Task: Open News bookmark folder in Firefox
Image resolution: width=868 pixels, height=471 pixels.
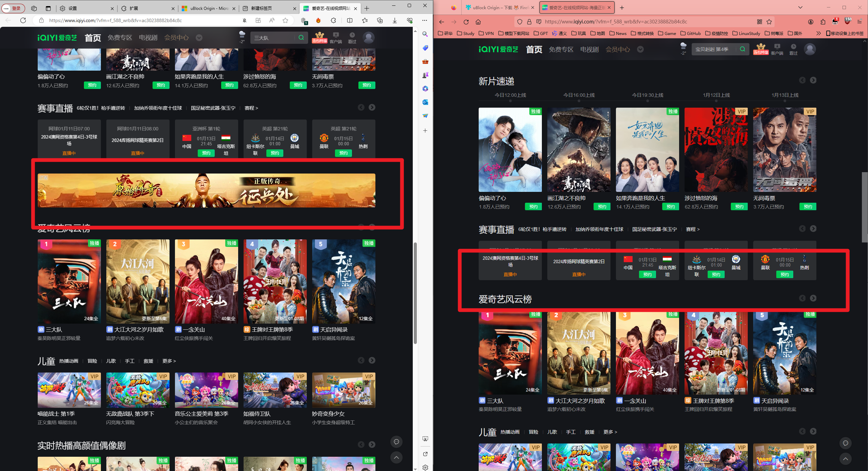Action: tap(618, 33)
